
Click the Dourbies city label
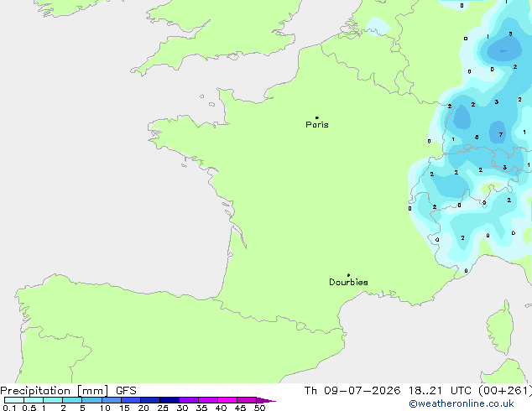coord(348,282)
